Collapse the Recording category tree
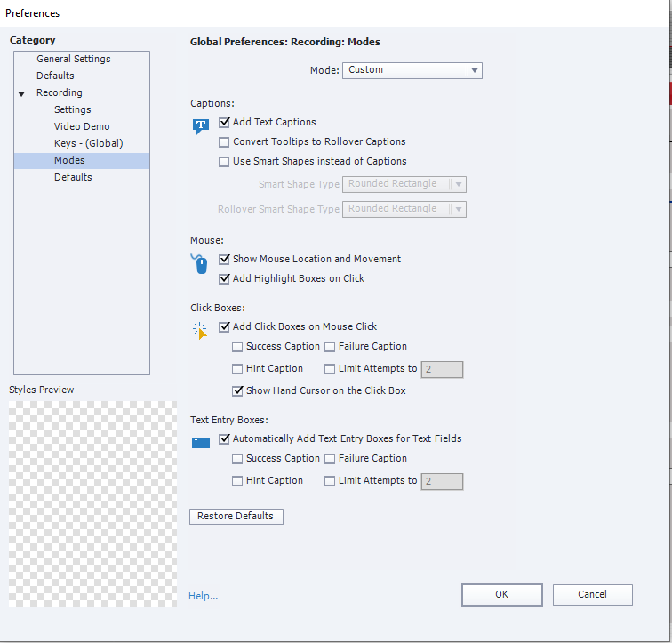Viewport: 672px width, 643px height. click(21, 93)
